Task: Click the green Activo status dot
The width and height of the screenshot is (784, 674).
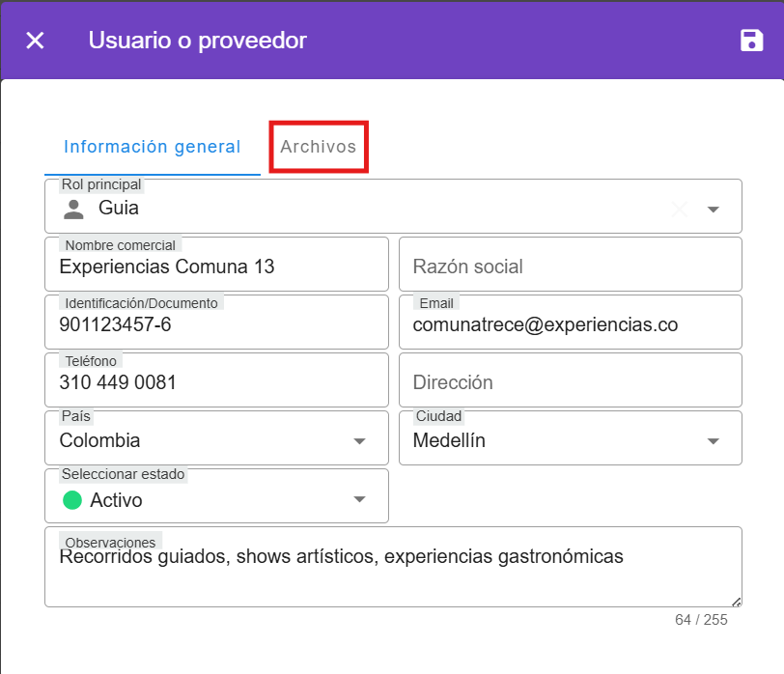Action: 72,500
